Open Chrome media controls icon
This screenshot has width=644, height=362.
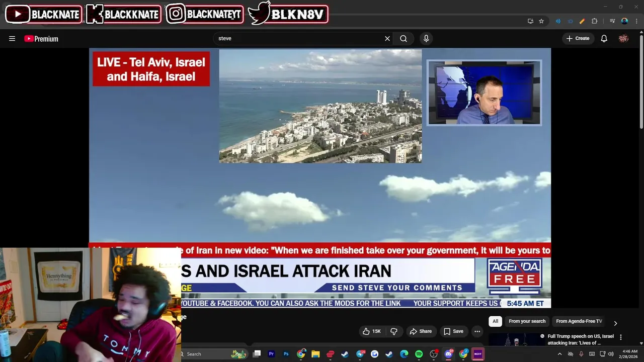click(612, 21)
